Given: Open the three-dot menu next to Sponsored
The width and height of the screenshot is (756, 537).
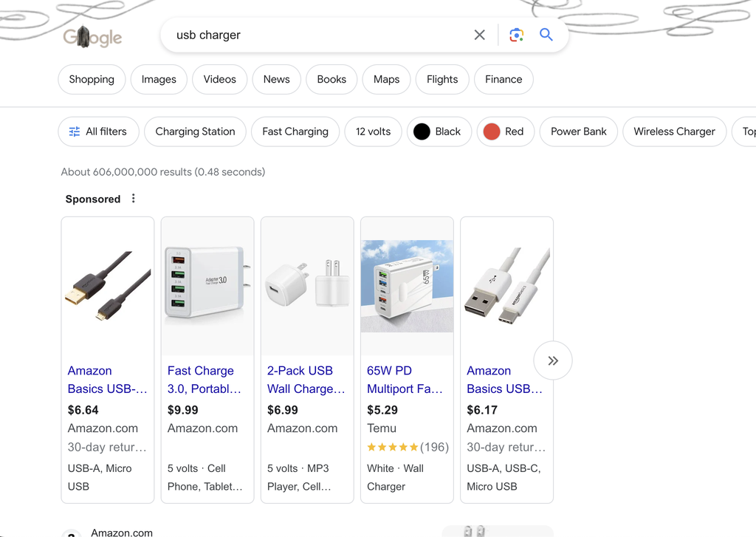Looking at the screenshot, I should (x=133, y=199).
